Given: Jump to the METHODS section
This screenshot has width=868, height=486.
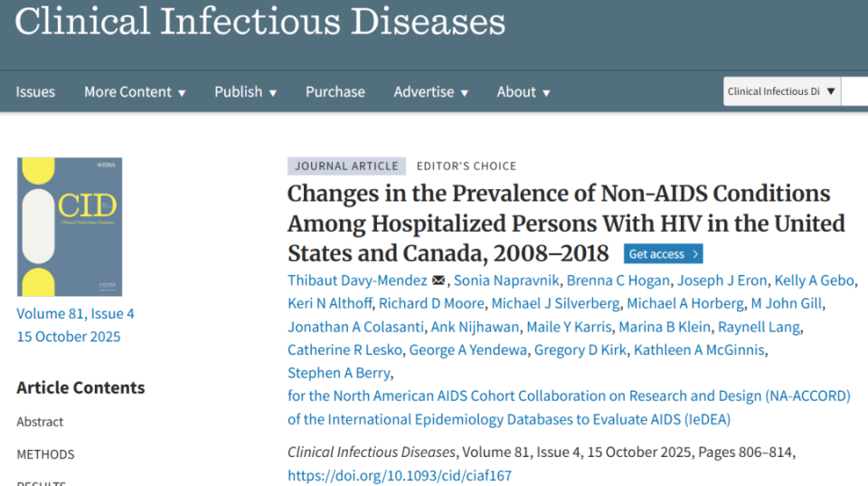Looking at the screenshot, I should point(45,454).
